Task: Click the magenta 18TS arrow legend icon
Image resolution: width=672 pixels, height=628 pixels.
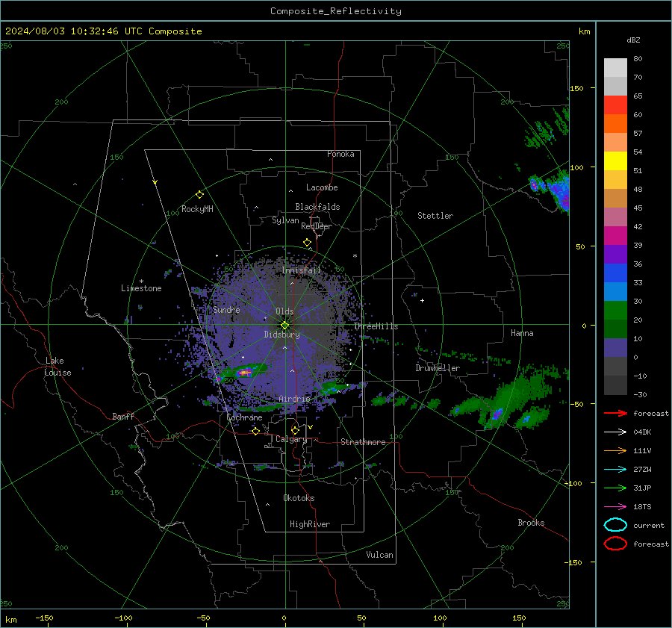Action: 615,507
